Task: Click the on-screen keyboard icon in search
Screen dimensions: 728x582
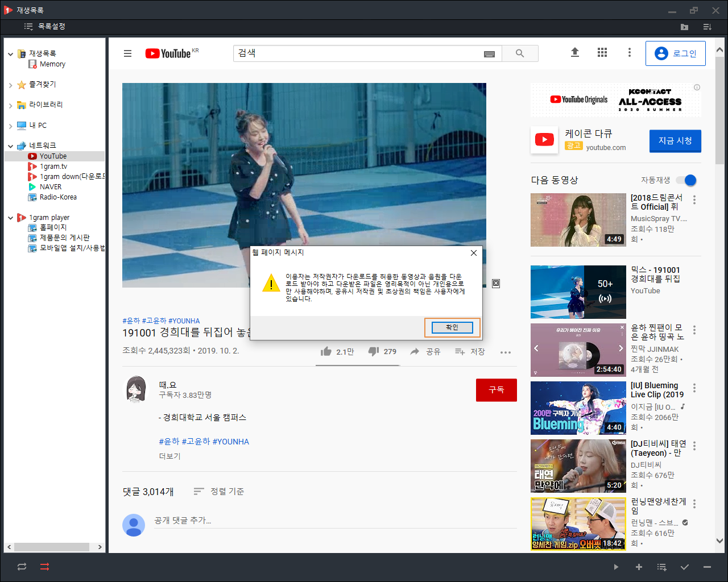Action: pos(489,54)
